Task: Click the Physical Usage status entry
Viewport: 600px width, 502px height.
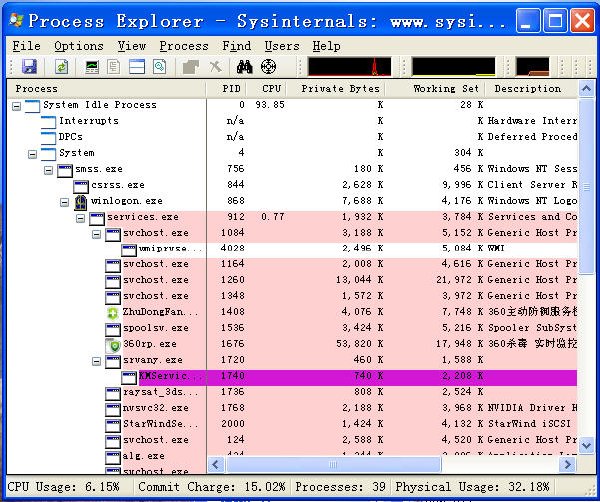Action: [472, 487]
